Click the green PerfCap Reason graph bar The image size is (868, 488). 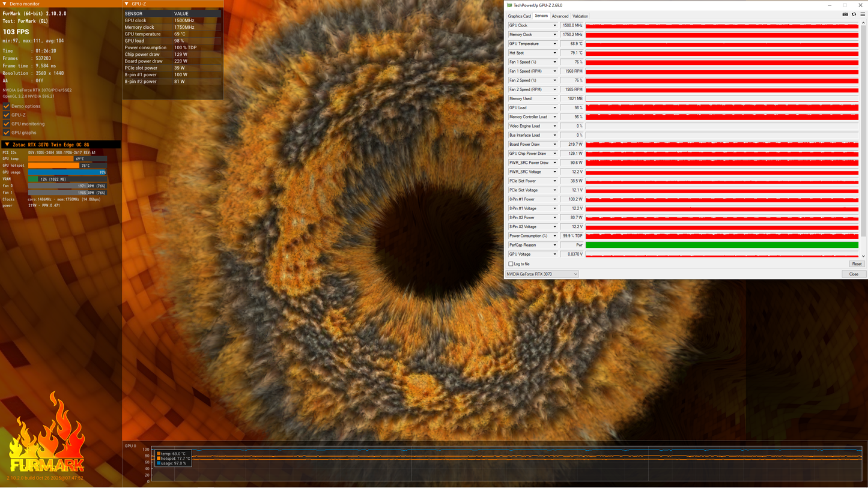click(x=722, y=245)
